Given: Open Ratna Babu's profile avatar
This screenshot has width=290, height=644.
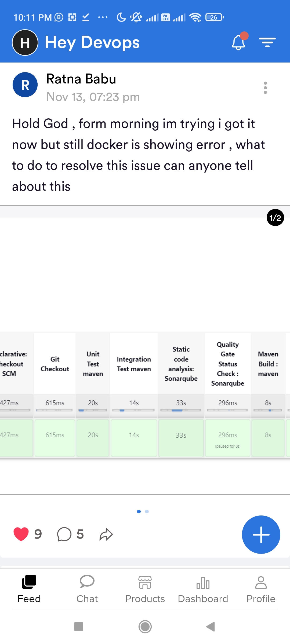Looking at the screenshot, I should 25,85.
